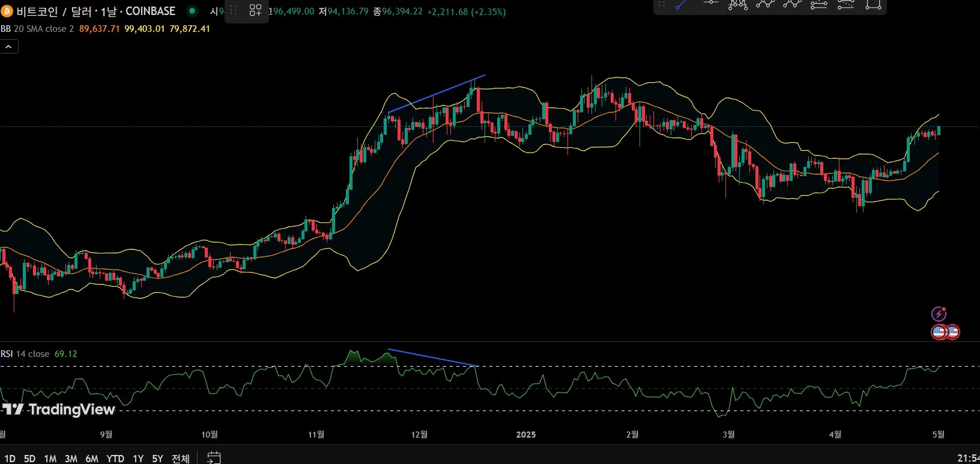Viewport: 980px width, 464px height.
Task: Pick the rectangle shape drawing tool
Action: 873,5
